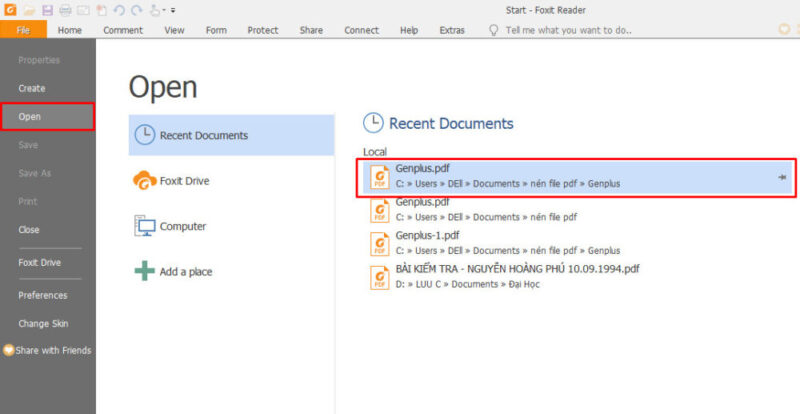800x414 pixels.
Task: Click the Tell me what you want search box
Action: click(x=568, y=30)
